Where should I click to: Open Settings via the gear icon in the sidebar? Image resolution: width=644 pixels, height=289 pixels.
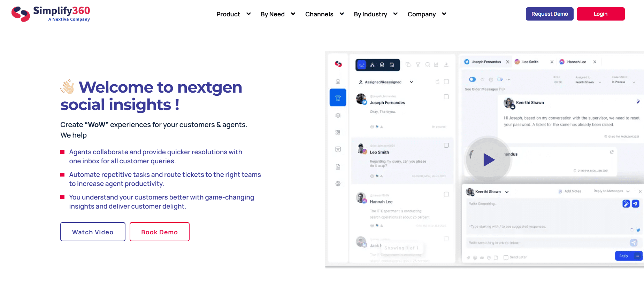click(x=338, y=183)
